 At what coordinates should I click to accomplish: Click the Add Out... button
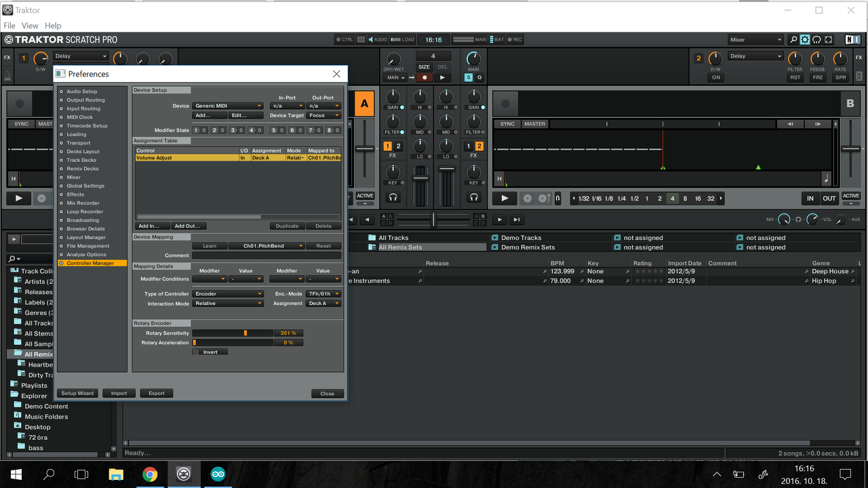point(187,226)
